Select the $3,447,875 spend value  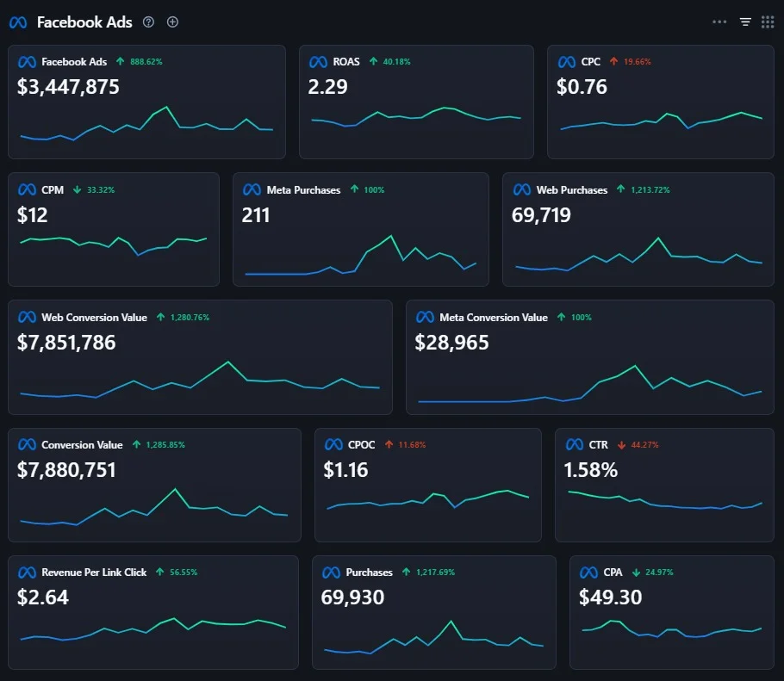click(68, 87)
